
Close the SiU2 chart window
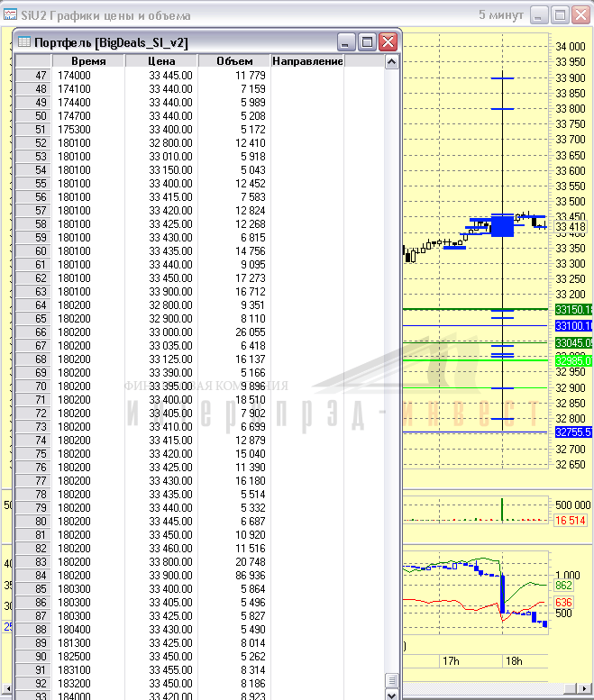coord(581,14)
